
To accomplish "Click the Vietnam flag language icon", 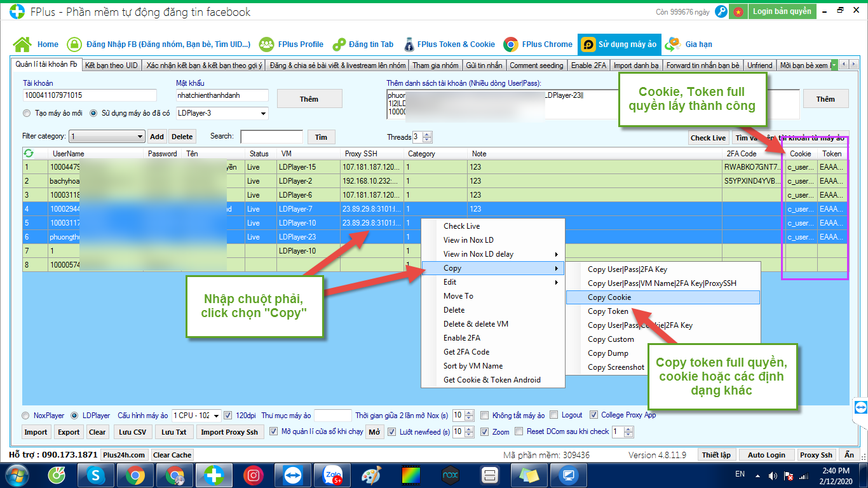I will (x=738, y=11).
